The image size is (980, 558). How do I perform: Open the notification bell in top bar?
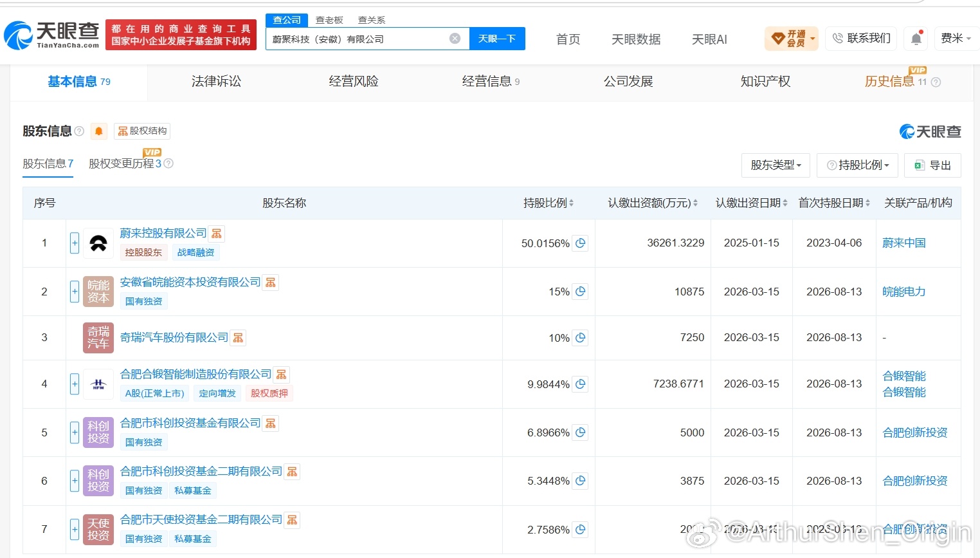[916, 39]
